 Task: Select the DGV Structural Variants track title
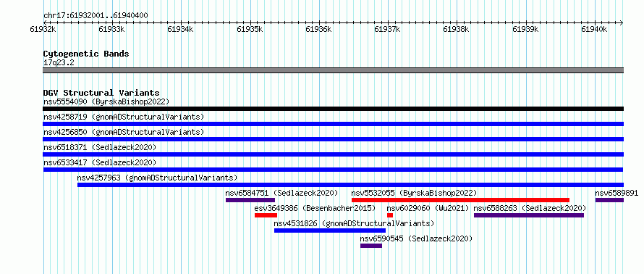coord(101,93)
